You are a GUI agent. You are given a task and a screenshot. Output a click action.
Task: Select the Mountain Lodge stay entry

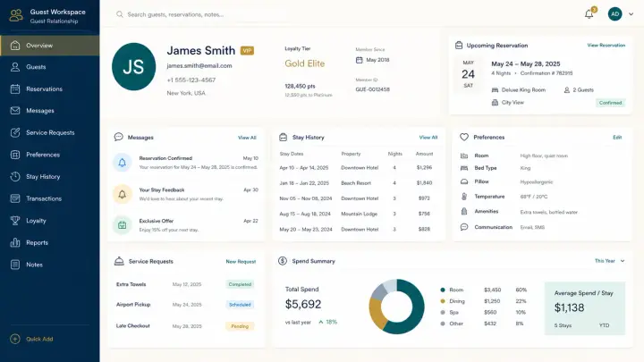tap(357, 214)
